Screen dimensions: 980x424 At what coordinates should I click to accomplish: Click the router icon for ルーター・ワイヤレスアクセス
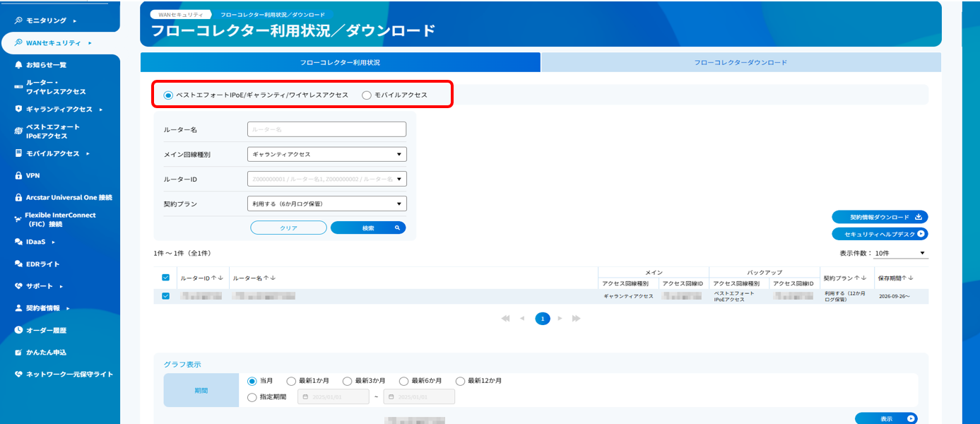point(18,86)
